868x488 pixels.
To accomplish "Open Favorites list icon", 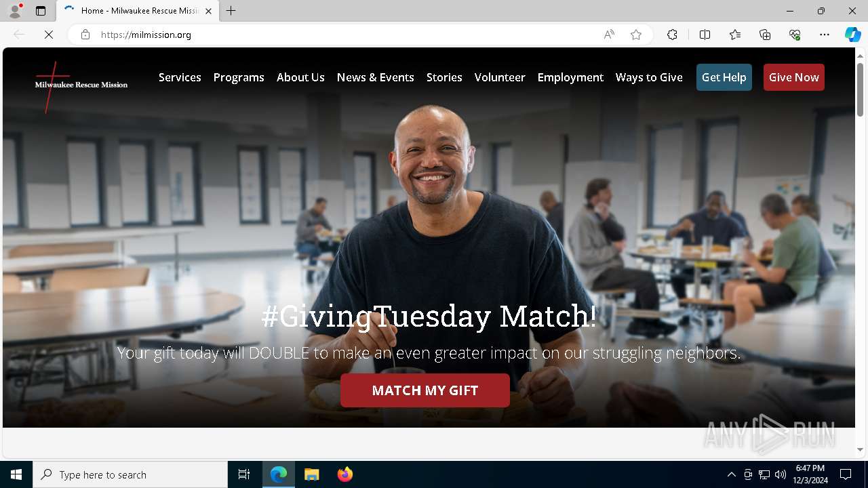I will click(x=735, y=35).
